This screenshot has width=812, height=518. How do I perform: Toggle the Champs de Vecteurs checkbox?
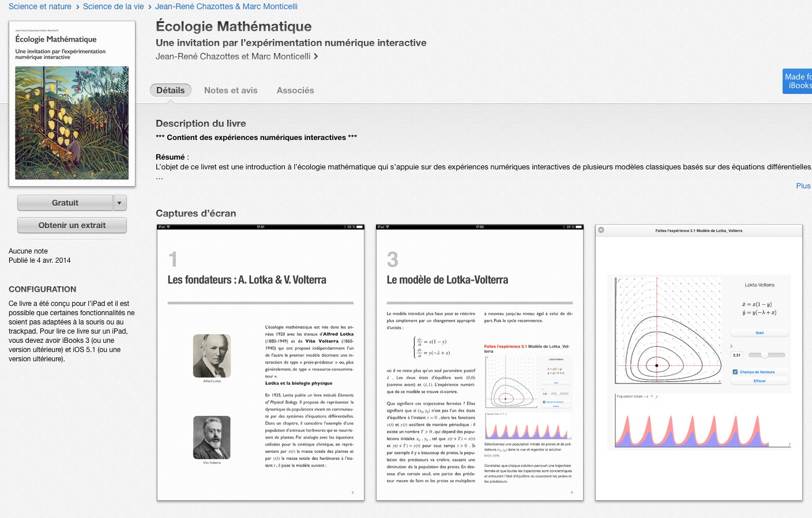tap(735, 372)
